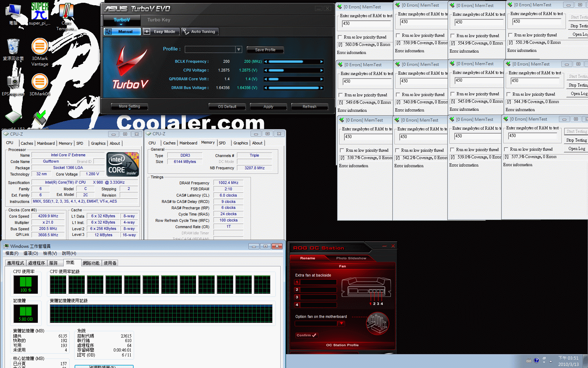Launch the 3DMark06 desktop icon
Image resolution: width=588 pixels, height=368 pixels.
[x=40, y=85]
